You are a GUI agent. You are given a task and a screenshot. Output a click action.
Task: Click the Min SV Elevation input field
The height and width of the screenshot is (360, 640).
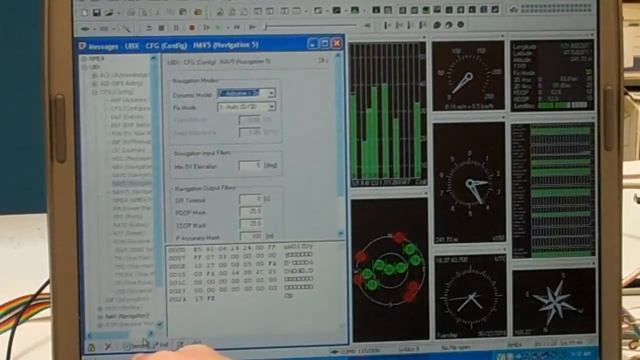click(250, 165)
